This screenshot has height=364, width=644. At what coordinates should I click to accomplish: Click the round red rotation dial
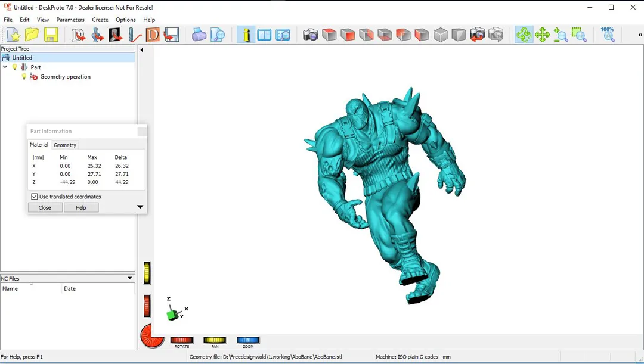[152, 335]
